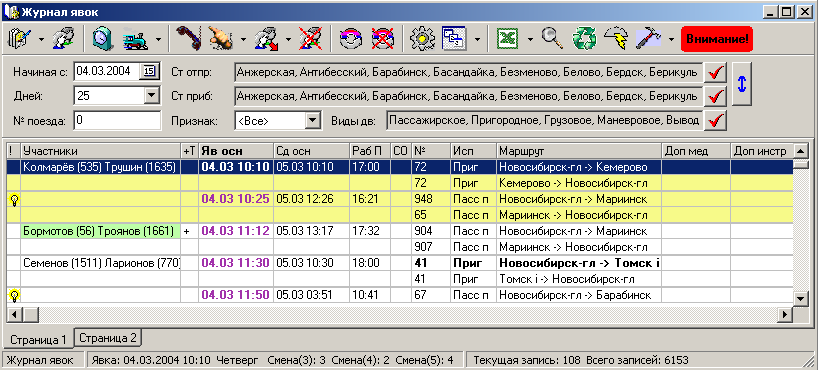Open the dropdown arrow beside the pointing hand
The image size is (818, 370).
(x=243, y=39)
